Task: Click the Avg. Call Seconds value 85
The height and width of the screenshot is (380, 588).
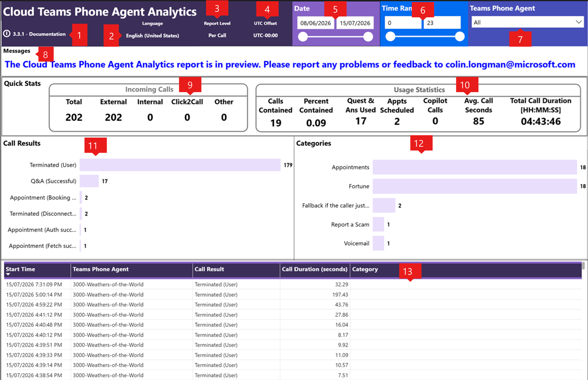Action: point(478,121)
